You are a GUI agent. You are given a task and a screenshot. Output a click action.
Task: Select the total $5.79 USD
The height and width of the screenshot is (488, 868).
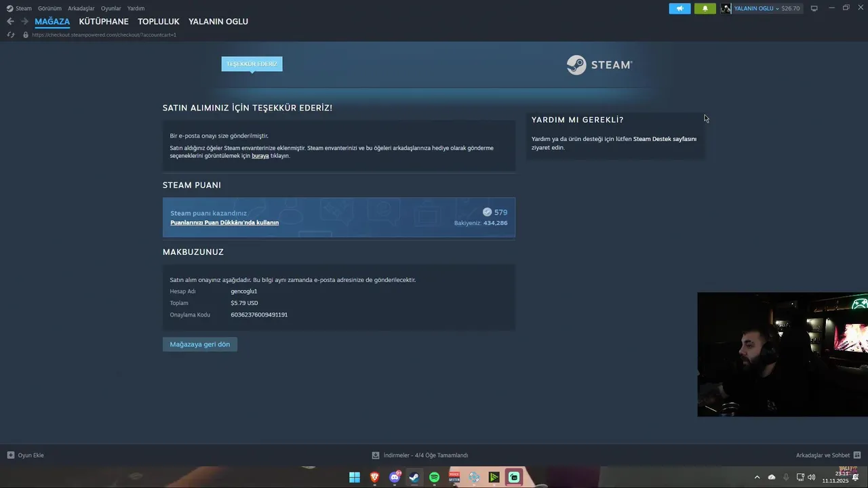click(x=244, y=303)
